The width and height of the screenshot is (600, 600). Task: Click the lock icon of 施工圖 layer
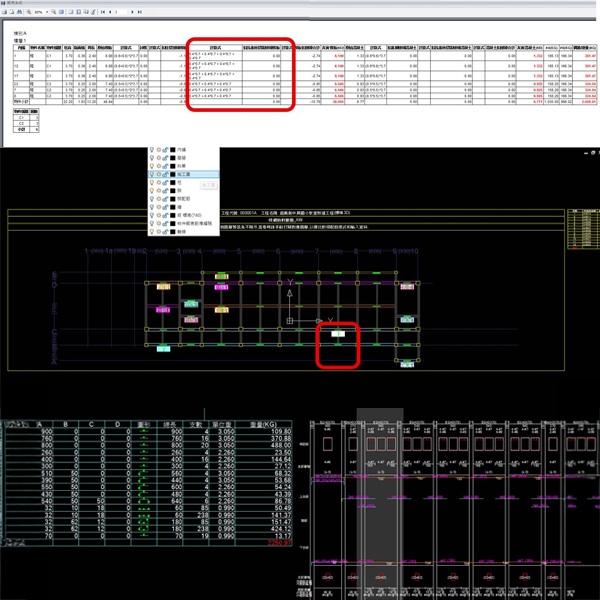pyautogui.click(x=165, y=174)
